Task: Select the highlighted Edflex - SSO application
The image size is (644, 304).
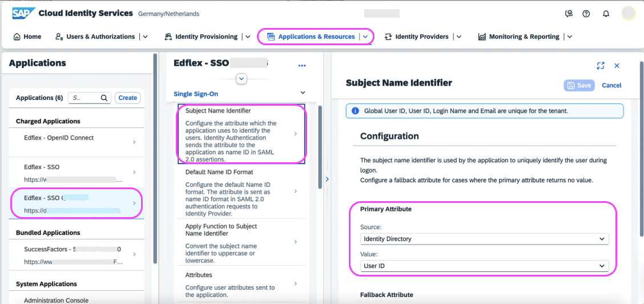Action: [x=77, y=203]
